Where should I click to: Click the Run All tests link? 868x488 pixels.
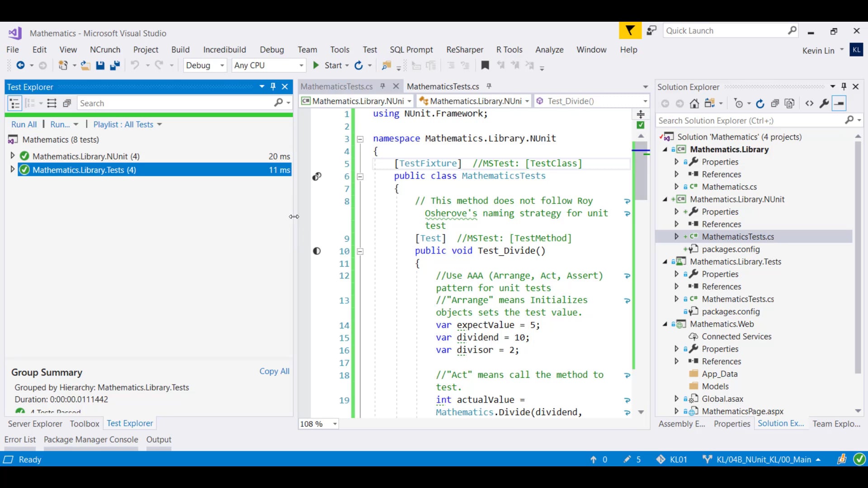pyautogui.click(x=24, y=124)
